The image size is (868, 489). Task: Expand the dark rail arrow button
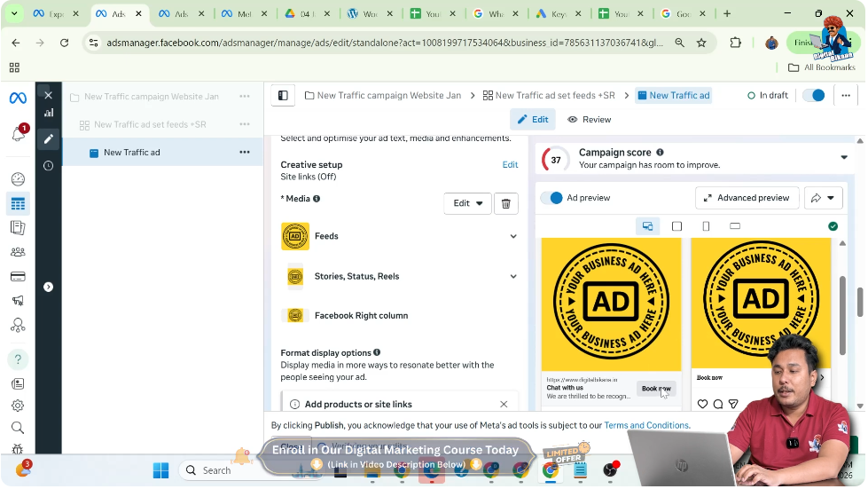48,287
